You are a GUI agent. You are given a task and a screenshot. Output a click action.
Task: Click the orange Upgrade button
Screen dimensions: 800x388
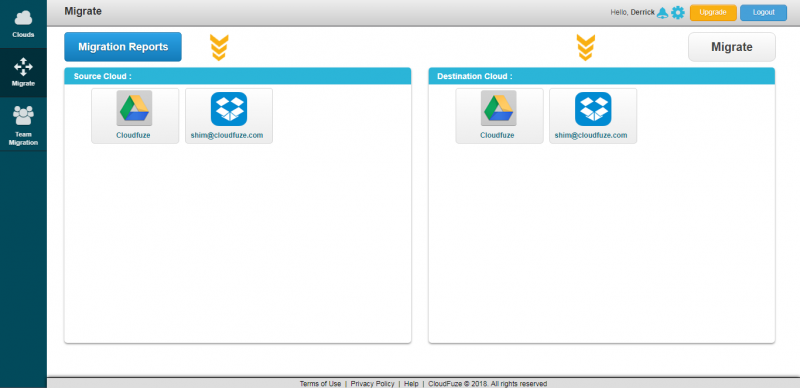coord(713,13)
